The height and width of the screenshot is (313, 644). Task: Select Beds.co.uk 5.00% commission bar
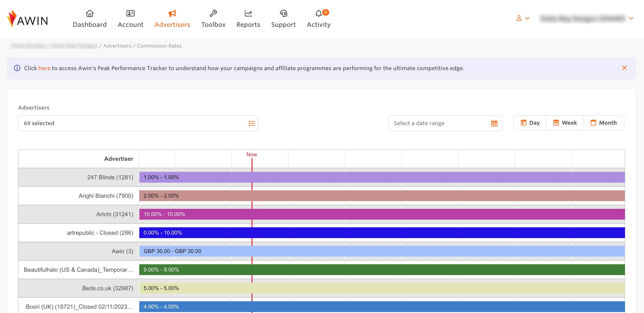point(382,288)
